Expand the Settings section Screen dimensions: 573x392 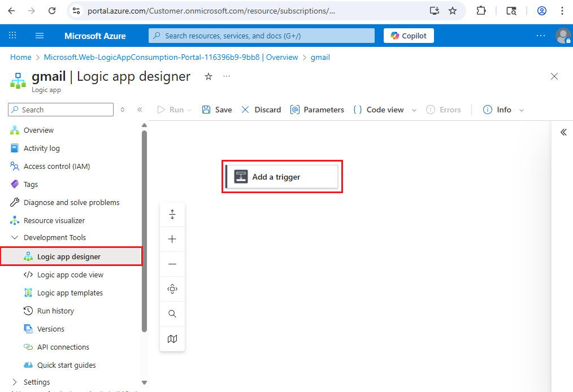point(35,382)
